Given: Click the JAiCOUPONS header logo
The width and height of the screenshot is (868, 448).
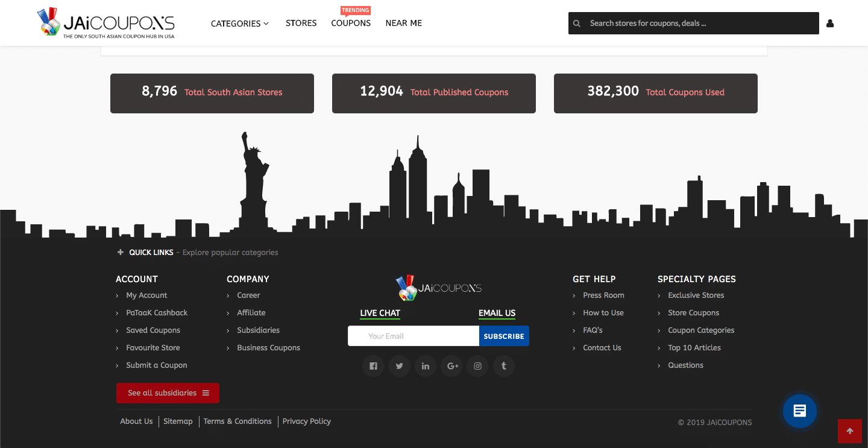Looking at the screenshot, I should coord(105,23).
